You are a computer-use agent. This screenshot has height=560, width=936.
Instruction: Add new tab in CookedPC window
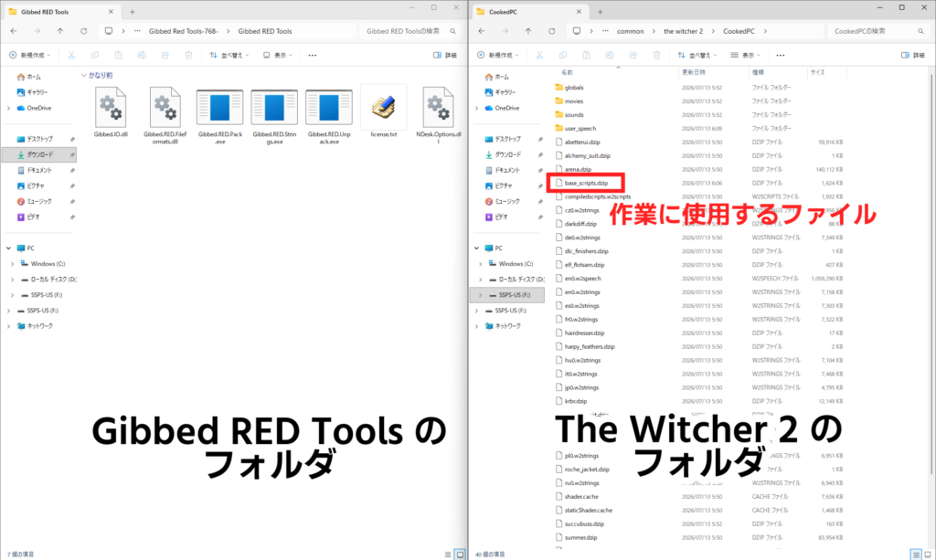coord(600,11)
